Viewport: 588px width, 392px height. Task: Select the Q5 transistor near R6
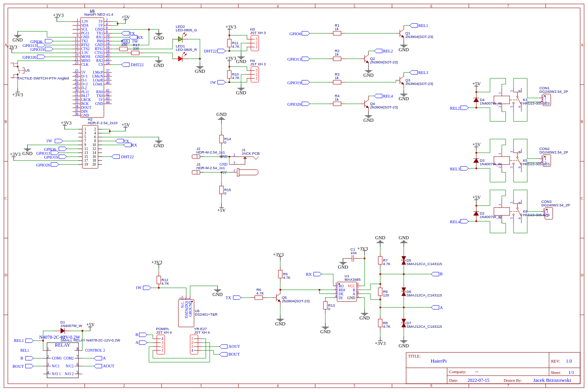click(x=278, y=298)
